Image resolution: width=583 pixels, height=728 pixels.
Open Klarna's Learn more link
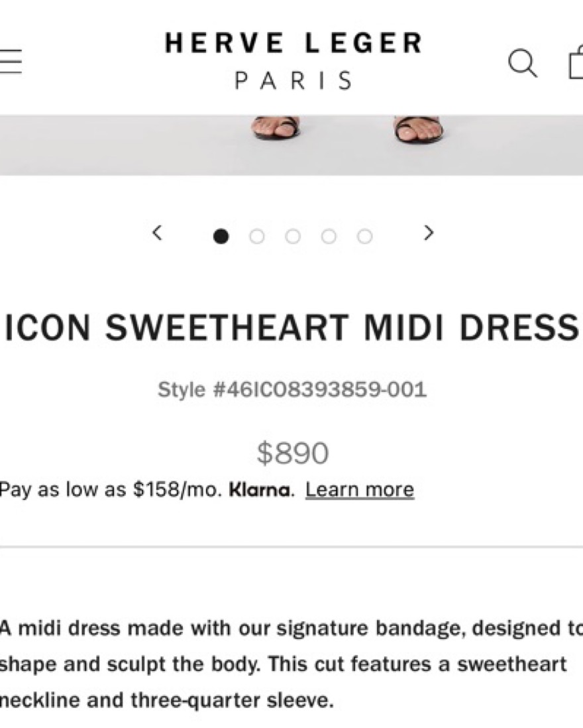(360, 490)
